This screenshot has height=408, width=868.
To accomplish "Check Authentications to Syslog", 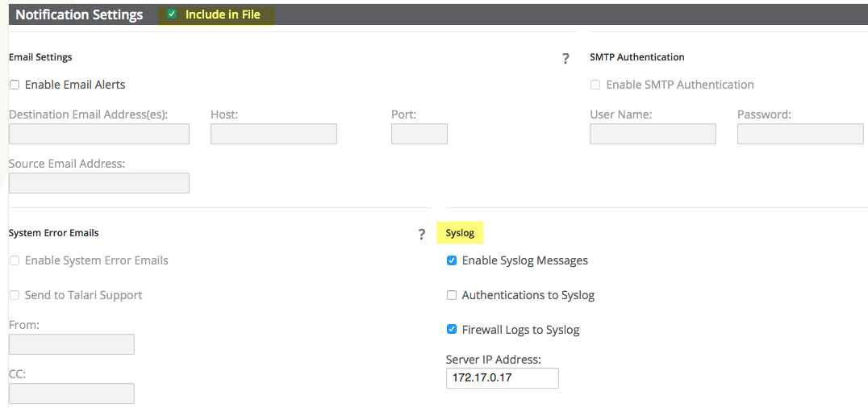I will click(452, 295).
